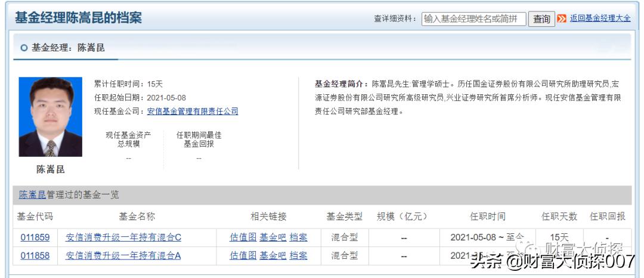Click the 任职天数 column header
The width and height of the screenshot is (644, 278).
(x=559, y=217)
